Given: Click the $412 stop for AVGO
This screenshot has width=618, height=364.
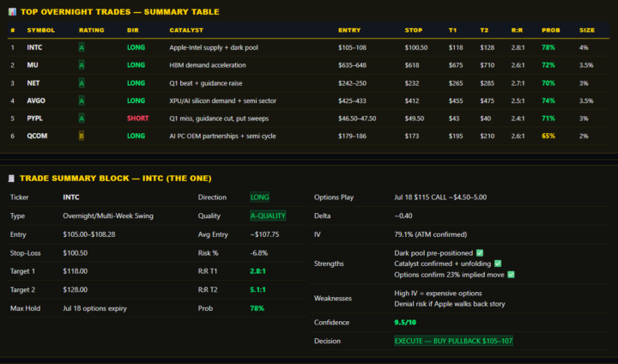Looking at the screenshot, I should (412, 101).
